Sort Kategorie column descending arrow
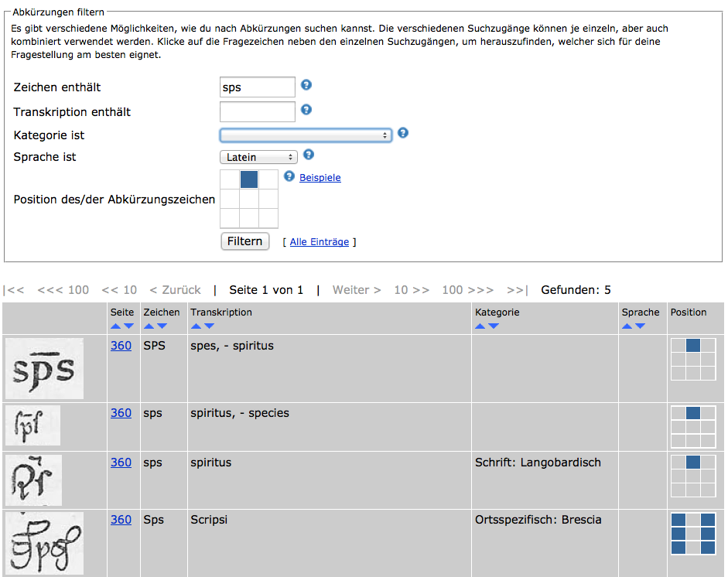 tap(494, 326)
